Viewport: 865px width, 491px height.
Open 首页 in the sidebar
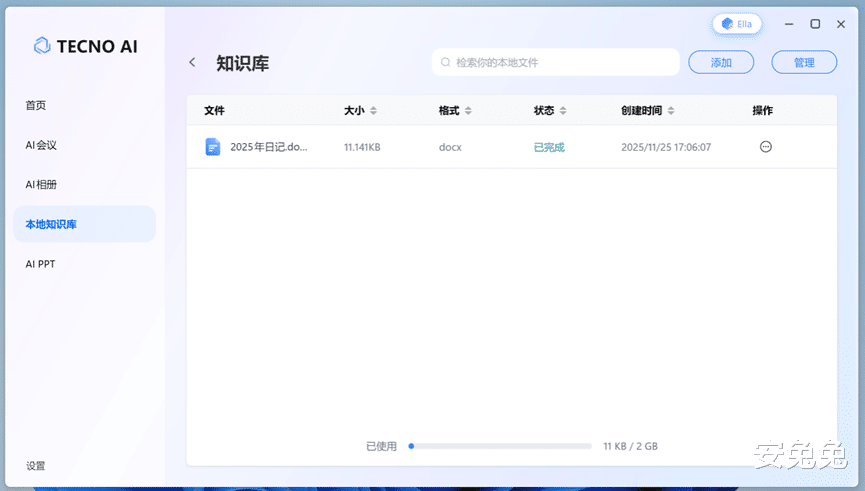tap(36, 105)
